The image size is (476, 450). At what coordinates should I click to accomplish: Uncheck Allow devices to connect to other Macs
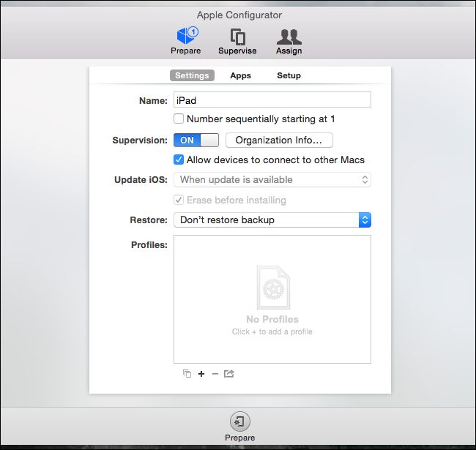pos(179,160)
